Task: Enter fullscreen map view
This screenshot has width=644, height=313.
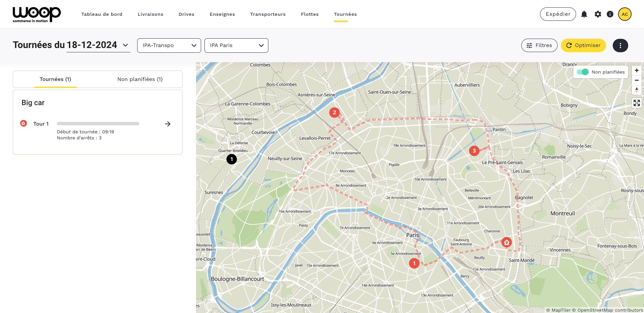Action: coord(637,103)
